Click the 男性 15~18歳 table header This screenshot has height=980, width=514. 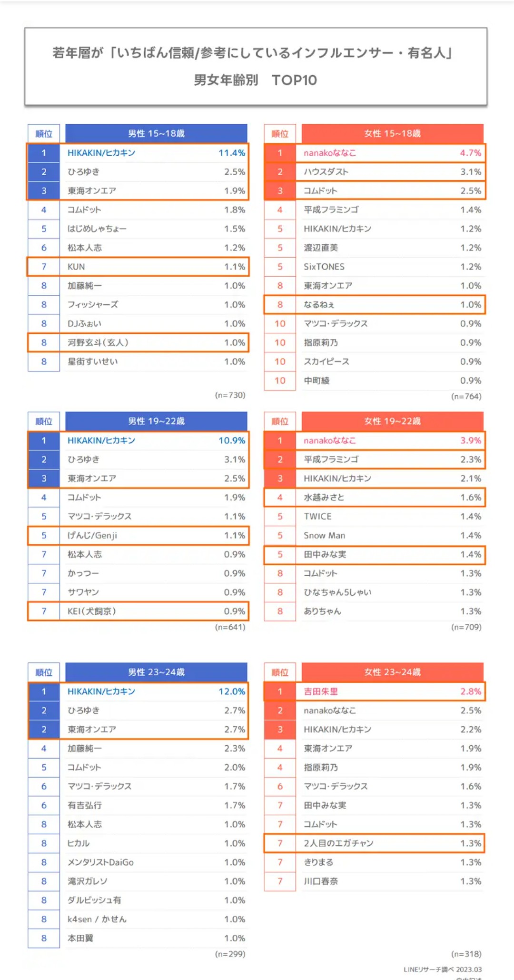click(x=156, y=133)
